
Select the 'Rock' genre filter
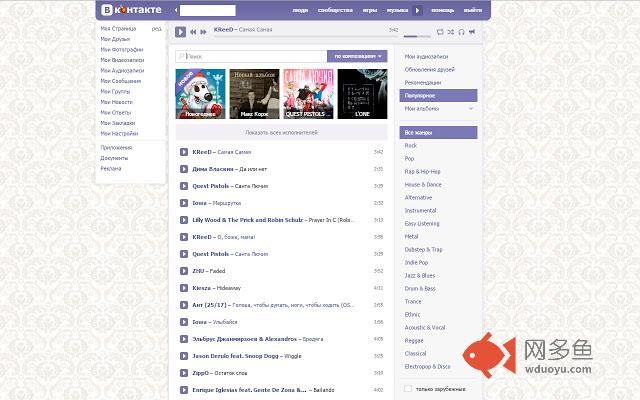411,146
